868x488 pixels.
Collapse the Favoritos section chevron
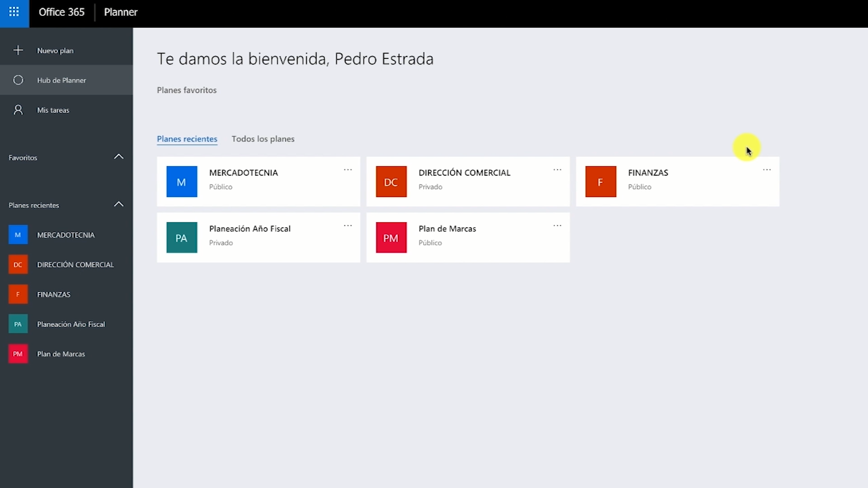click(x=119, y=157)
